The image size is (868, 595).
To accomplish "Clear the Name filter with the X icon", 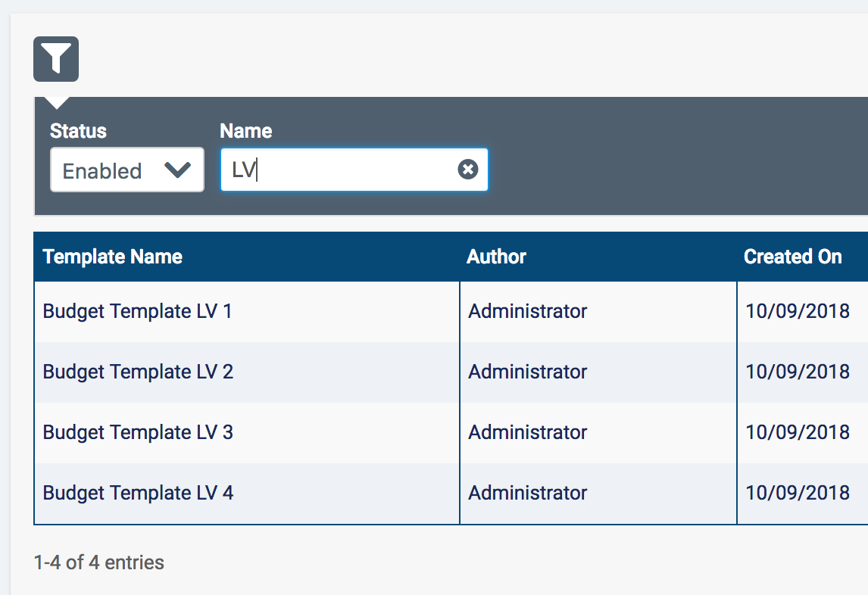I will click(468, 170).
